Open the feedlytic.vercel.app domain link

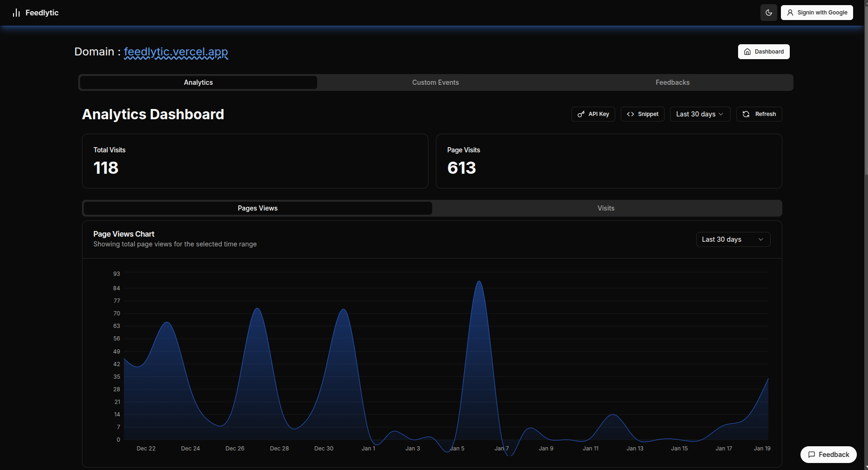pos(176,52)
